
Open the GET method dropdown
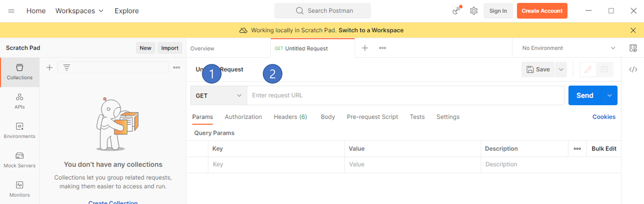point(219,95)
